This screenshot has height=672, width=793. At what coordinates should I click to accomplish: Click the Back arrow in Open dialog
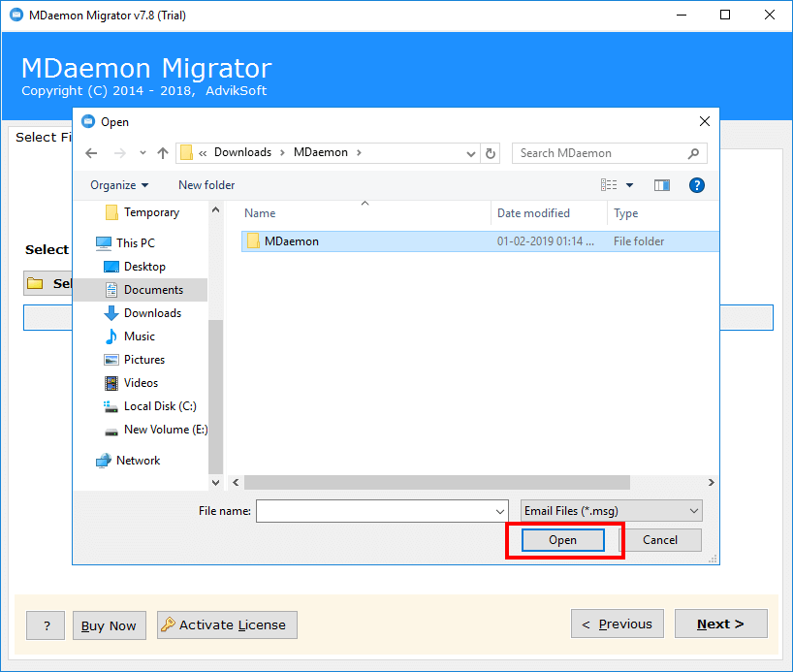tap(91, 153)
